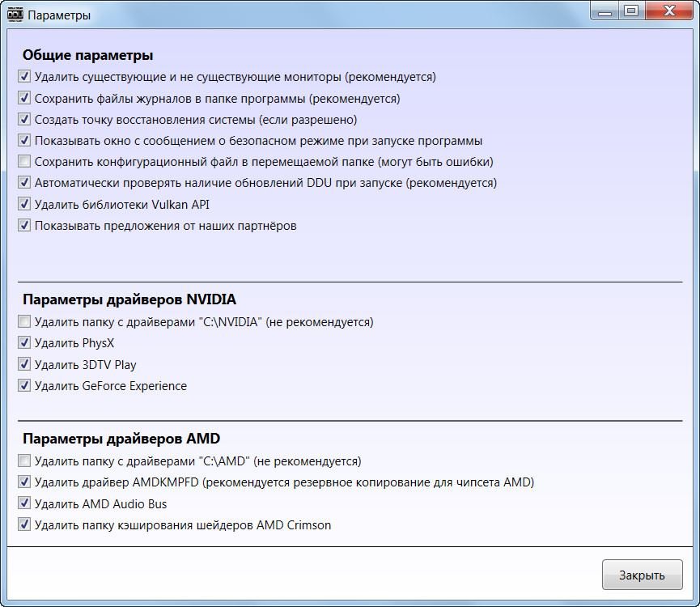Close the window with the red X button

point(669,11)
